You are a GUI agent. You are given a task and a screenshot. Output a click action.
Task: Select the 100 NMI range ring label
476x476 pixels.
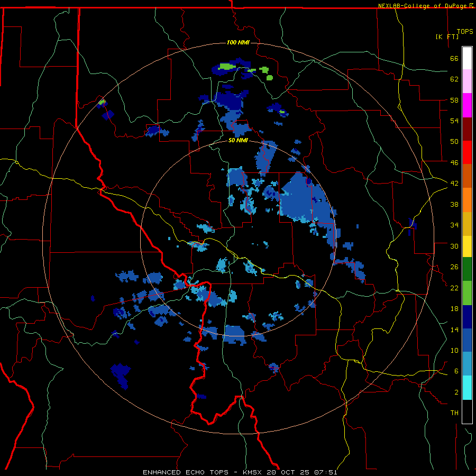[x=238, y=42]
